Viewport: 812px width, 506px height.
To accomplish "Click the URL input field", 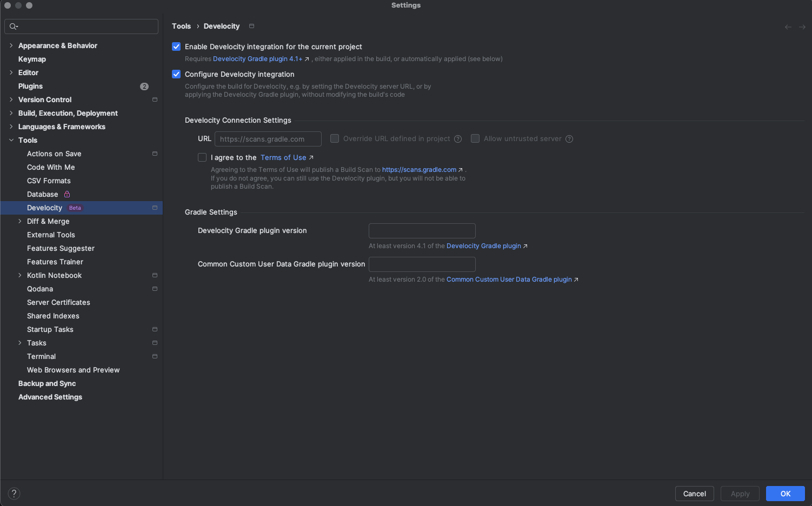I will click(x=268, y=138).
